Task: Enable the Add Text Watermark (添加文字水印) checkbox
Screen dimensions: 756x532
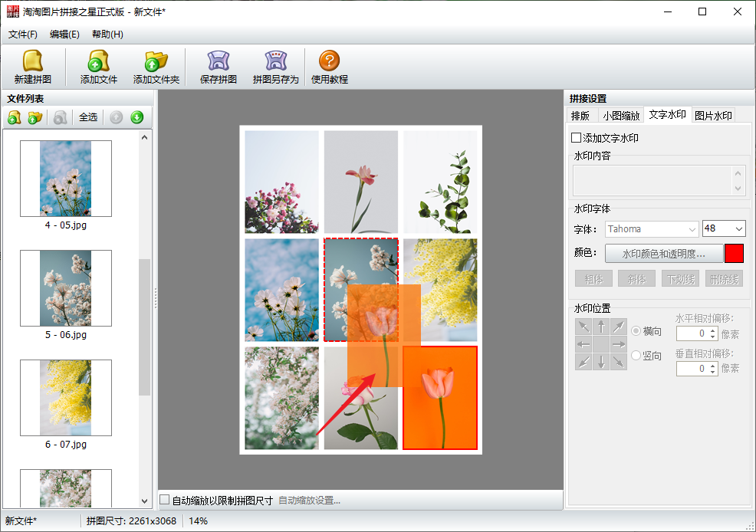Action: pos(576,138)
